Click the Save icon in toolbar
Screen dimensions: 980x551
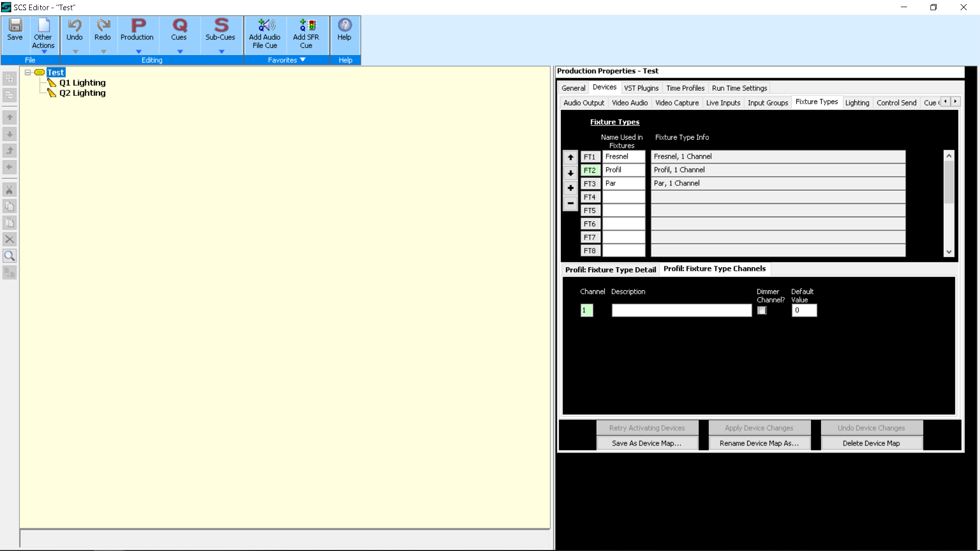pyautogui.click(x=15, y=26)
